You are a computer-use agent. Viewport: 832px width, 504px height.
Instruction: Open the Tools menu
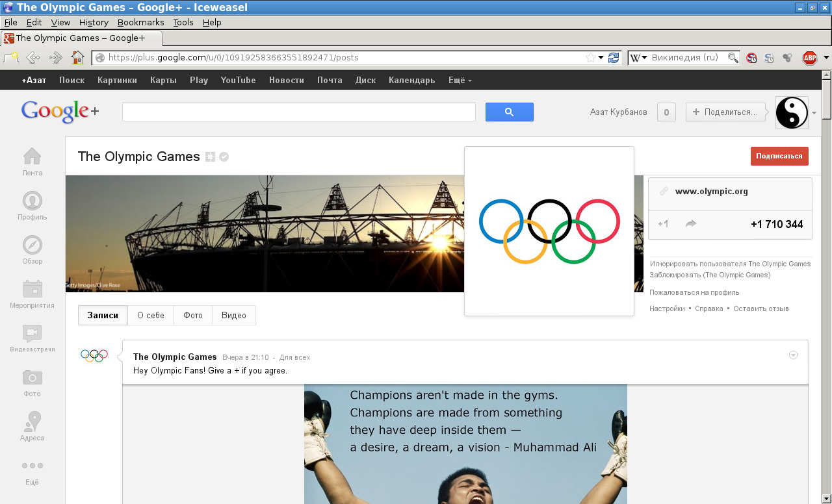point(183,22)
